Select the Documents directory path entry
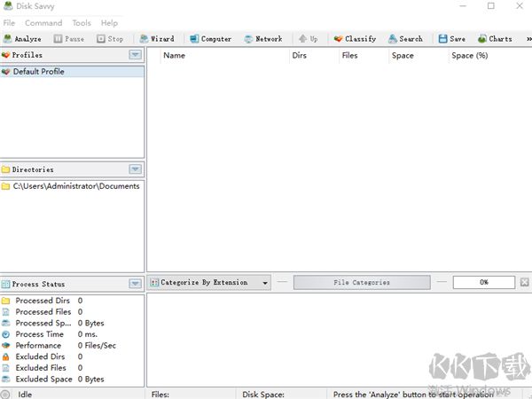Screen dimensions: 532x399 [x=75, y=186]
